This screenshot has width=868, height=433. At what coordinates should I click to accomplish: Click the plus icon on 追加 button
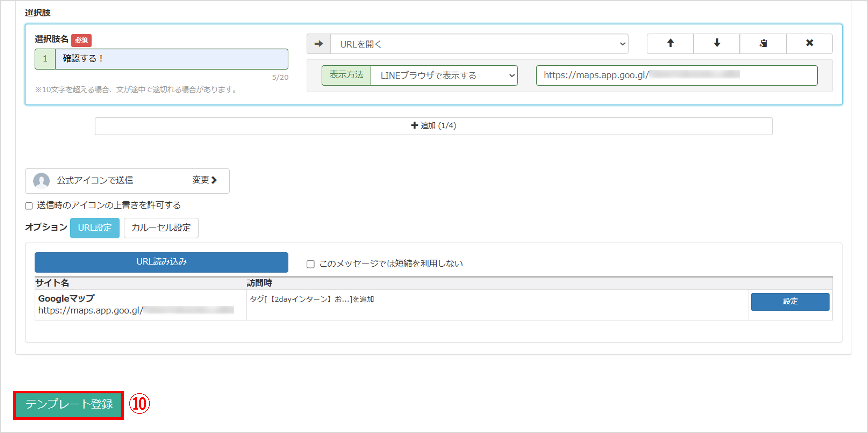point(414,126)
